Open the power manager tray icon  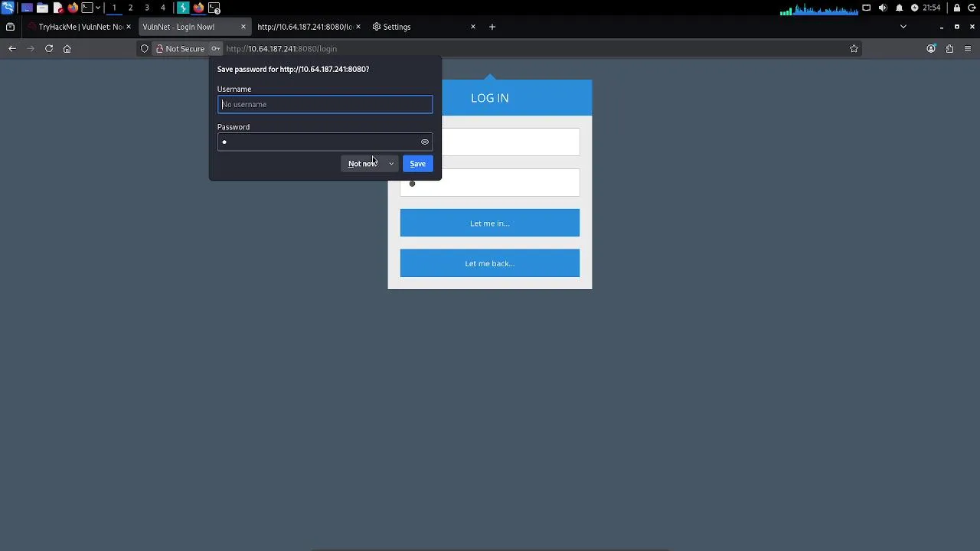(x=914, y=8)
